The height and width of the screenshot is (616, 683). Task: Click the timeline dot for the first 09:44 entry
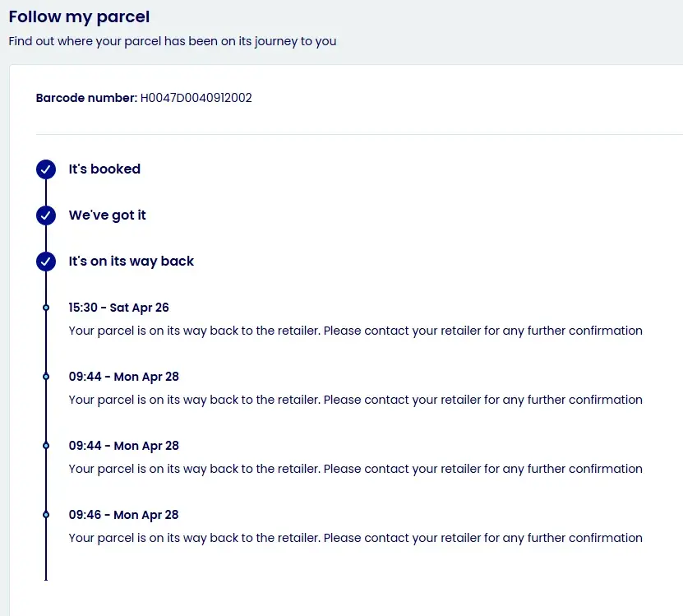46,377
